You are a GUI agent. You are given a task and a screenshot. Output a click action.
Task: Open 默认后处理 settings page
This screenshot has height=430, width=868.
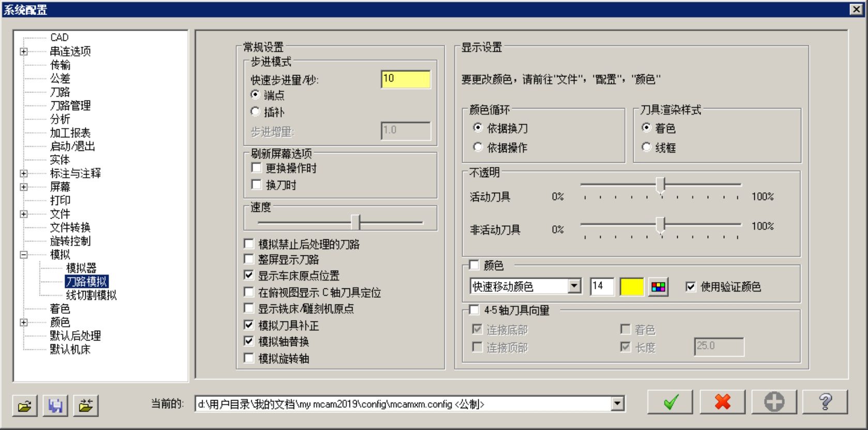(x=75, y=336)
